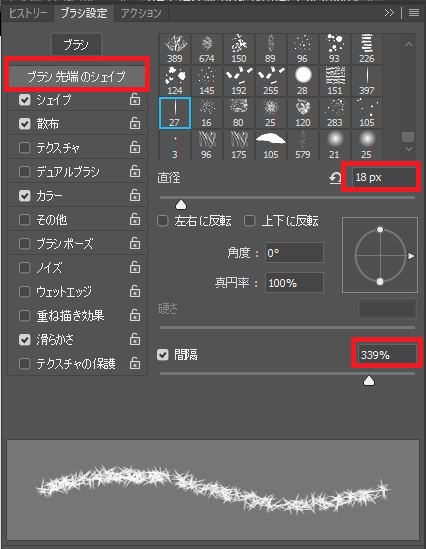Click the ブラシ button
Image resolution: width=426 pixels, height=549 pixels.
tap(76, 44)
